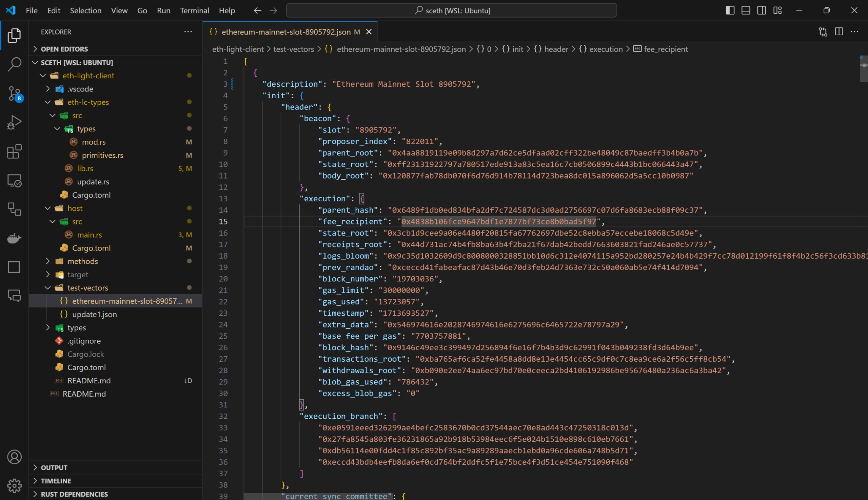Go forward using the navigation arrow
Image resolution: width=868 pixels, height=500 pixels.
273,11
